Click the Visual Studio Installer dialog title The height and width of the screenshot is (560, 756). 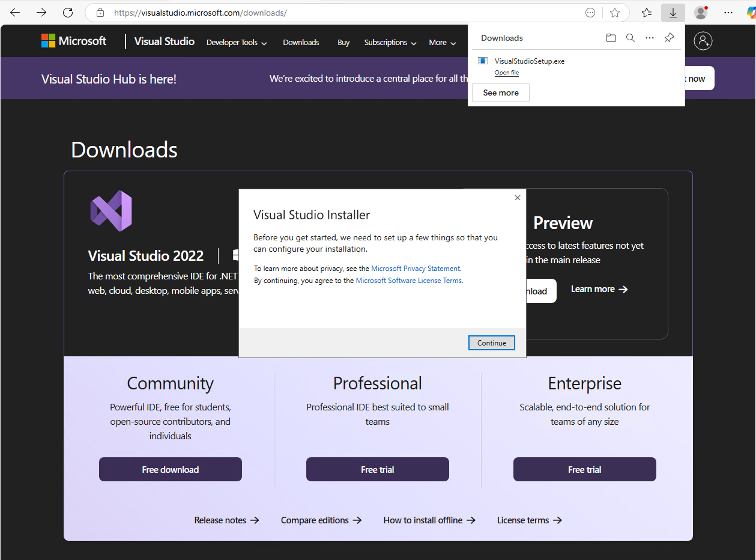tap(312, 215)
